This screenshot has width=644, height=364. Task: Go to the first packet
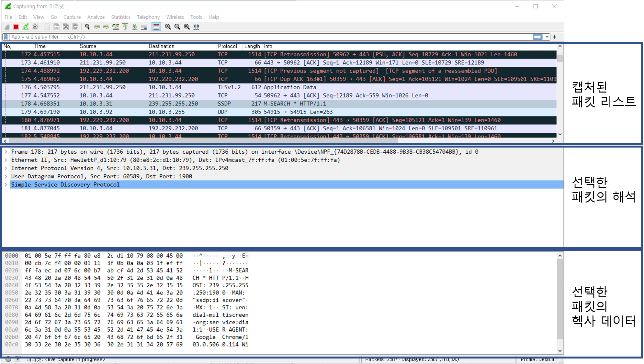[x=125, y=27]
